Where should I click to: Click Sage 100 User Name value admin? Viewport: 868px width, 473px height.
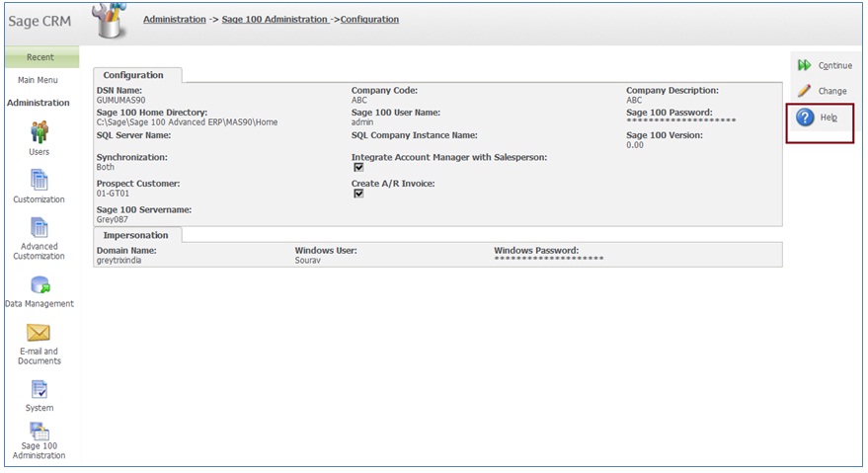(362, 122)
